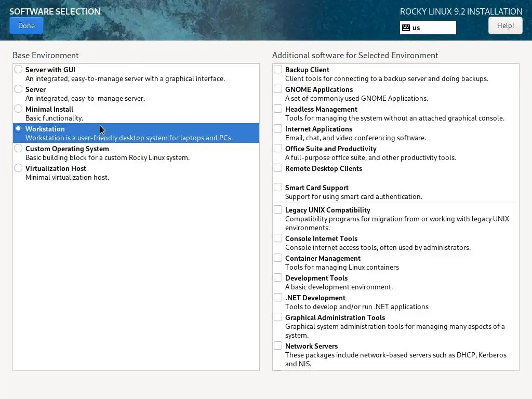Select Virtualization Host radio button
Viewport: 532px width, 399px height.
click(x=18, y=168)
